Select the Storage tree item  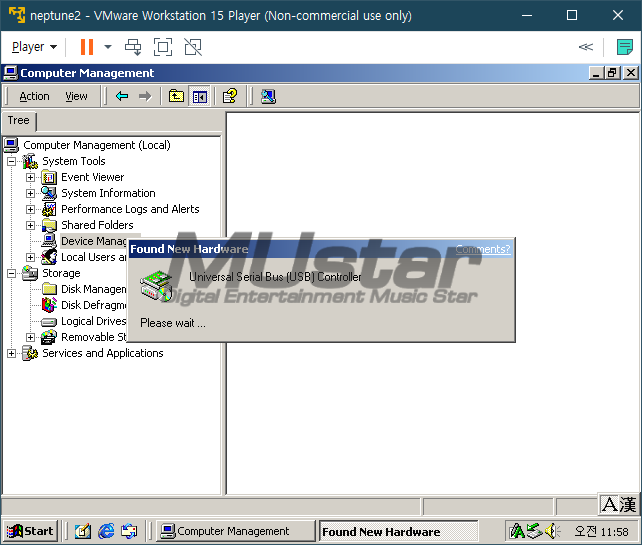tap(61, 273)
